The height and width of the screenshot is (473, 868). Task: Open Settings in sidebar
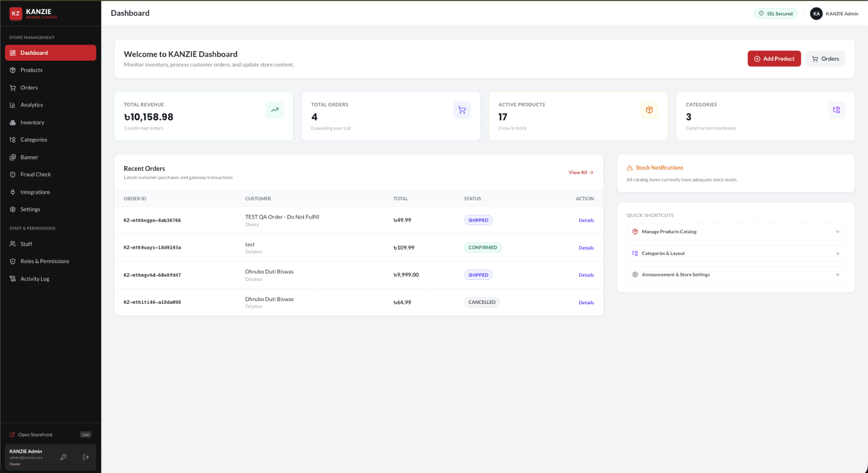[x=50, y=209]
